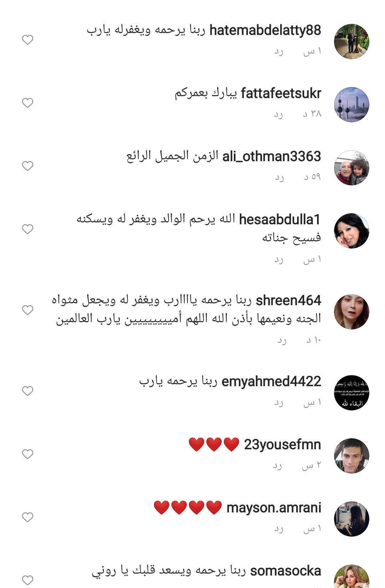Reply to hatemabdelatty88's comment
This screenshot has width=385, height=588.
click(x=279, y=52)
